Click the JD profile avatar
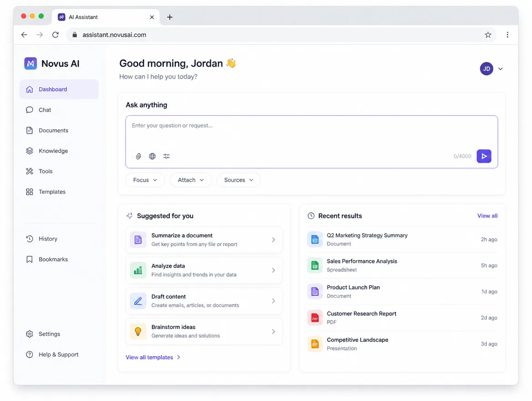The image size is (532, 401). click(486, 69)
